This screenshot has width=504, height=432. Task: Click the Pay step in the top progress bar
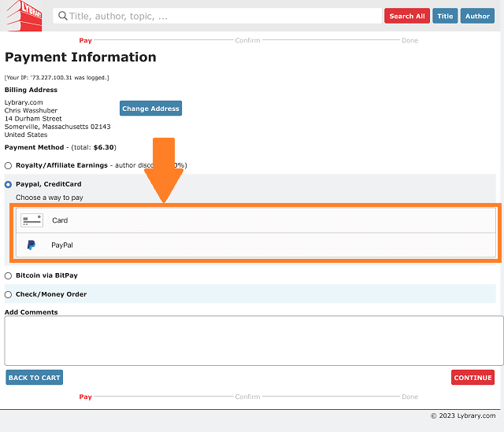tap(86, 40)
